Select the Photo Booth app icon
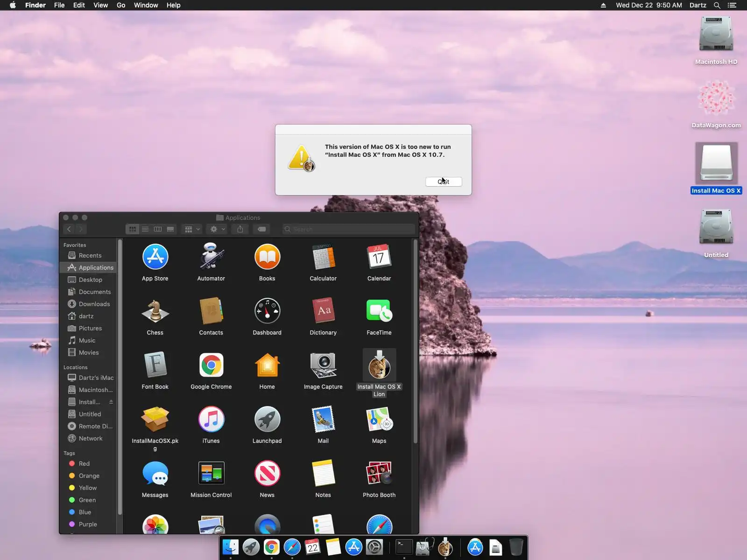 (379, 473)
